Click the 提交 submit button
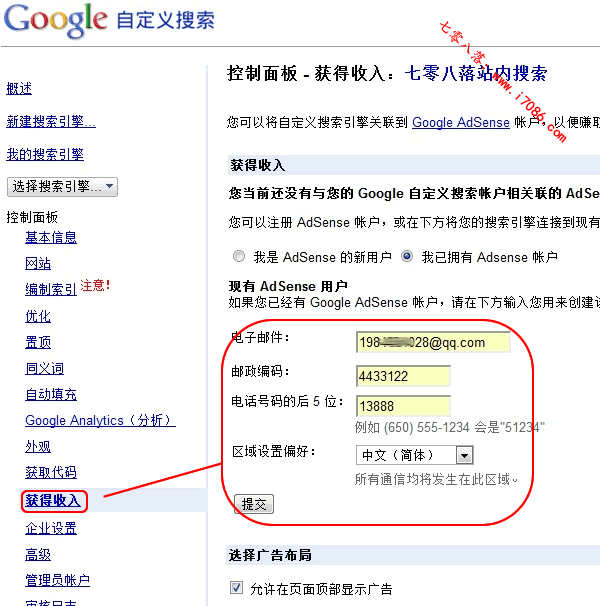The height and width of the screenshot is (606, 600). click(254, 505)
